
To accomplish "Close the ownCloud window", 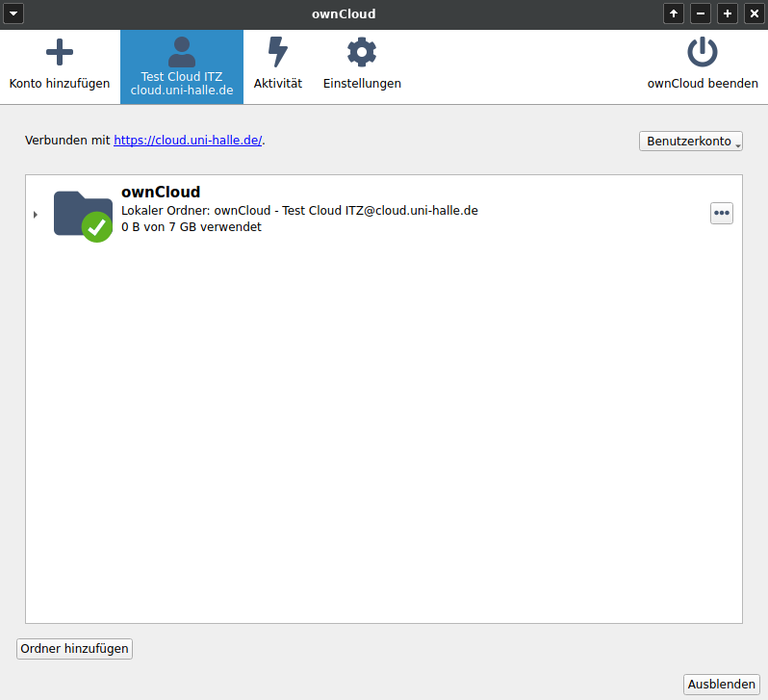I will 755,13.
